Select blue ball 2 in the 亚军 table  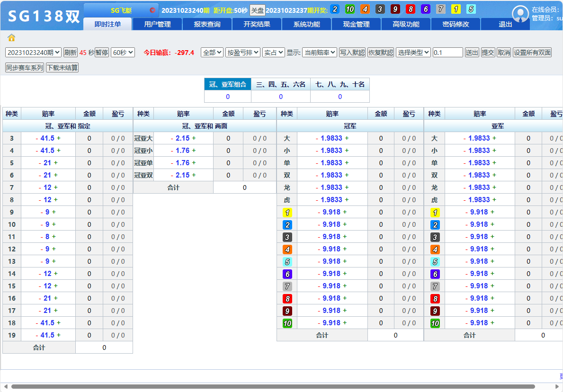(435, 225)
